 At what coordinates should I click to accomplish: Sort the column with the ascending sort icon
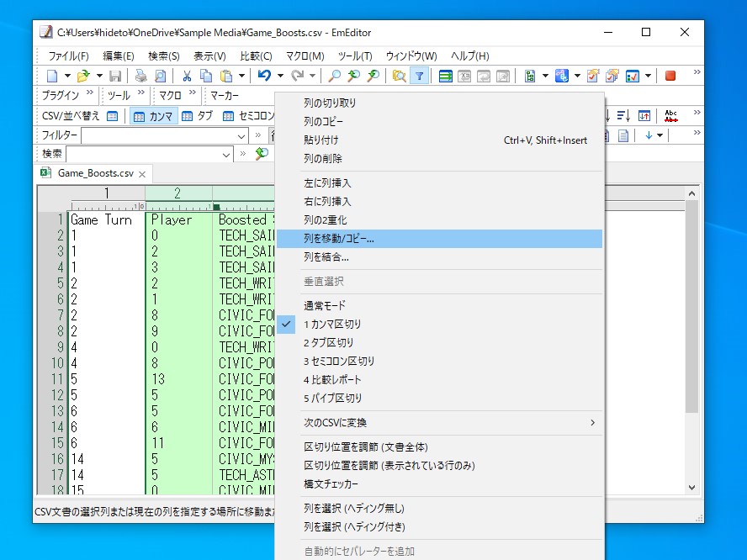pos(624,117)
